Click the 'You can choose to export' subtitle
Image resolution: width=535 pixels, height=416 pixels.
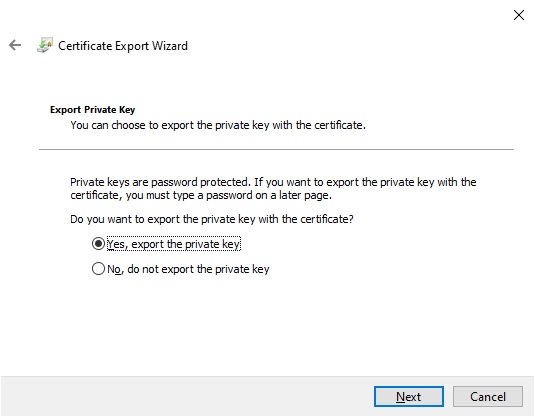coord(218,125)
